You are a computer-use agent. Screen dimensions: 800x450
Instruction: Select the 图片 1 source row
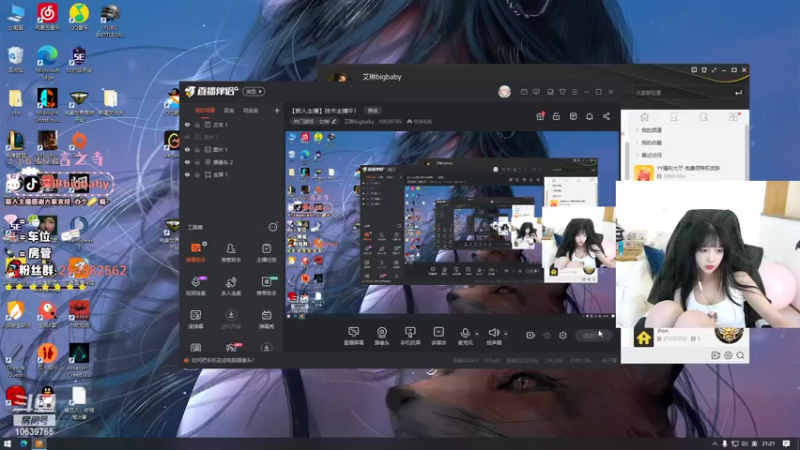pos(232,149)
